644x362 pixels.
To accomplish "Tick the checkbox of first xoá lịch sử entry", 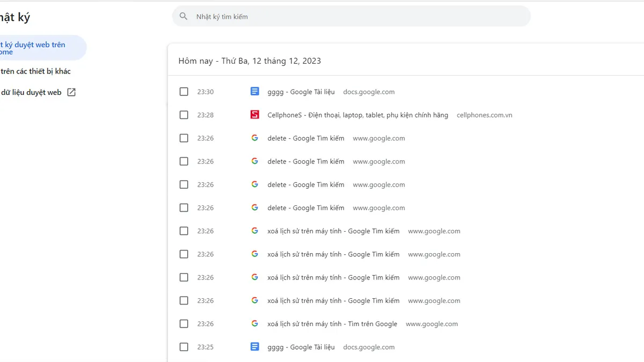I will click(184, 231).
